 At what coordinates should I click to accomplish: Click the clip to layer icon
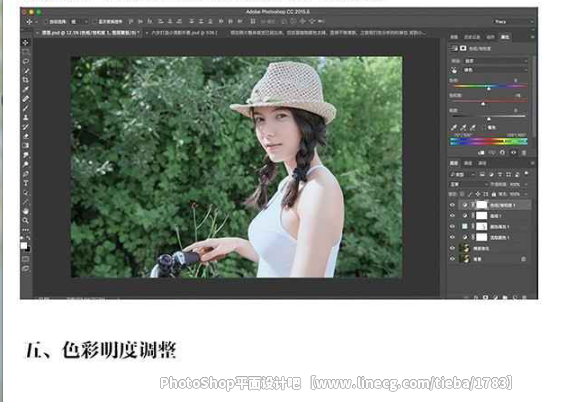pyautogui.click(x=481, y=153)
